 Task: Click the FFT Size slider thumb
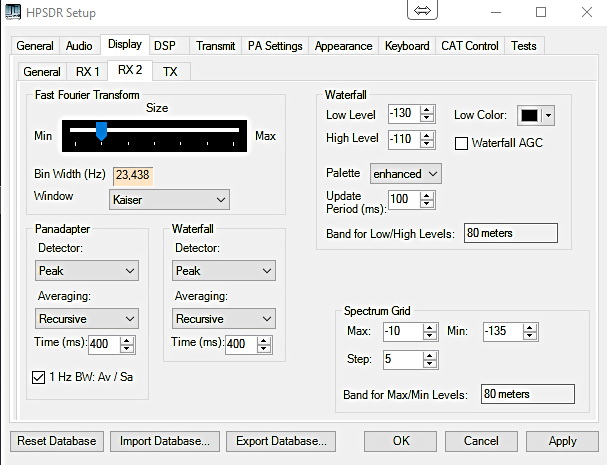(x=101, y=131)
